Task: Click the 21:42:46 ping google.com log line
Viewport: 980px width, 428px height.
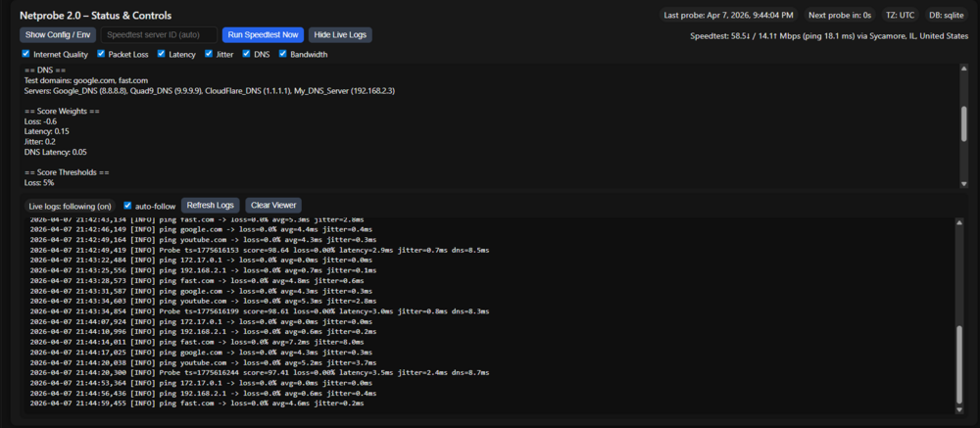Action: [x=201, y=229]
